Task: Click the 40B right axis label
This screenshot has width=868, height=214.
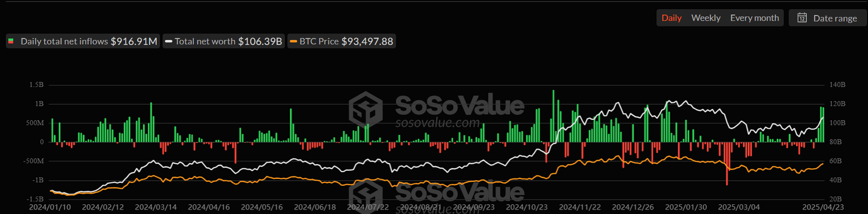Action: click(x=836, y=180)
